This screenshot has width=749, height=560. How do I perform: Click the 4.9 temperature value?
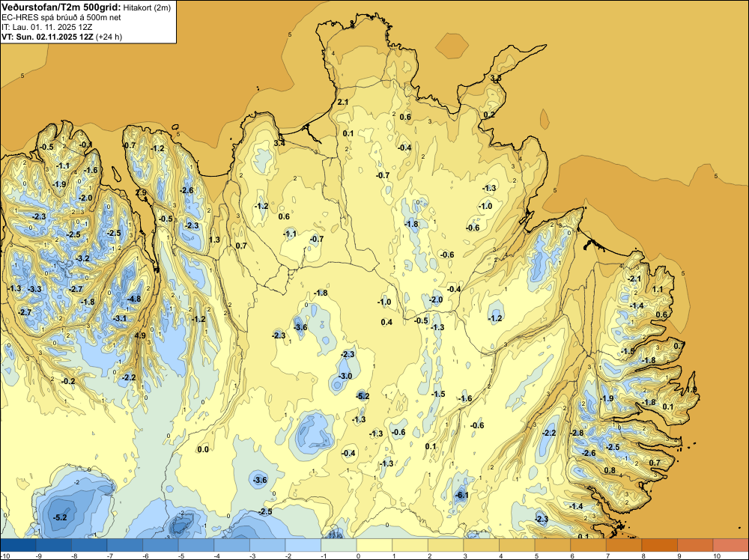click(x=140, y=335)
